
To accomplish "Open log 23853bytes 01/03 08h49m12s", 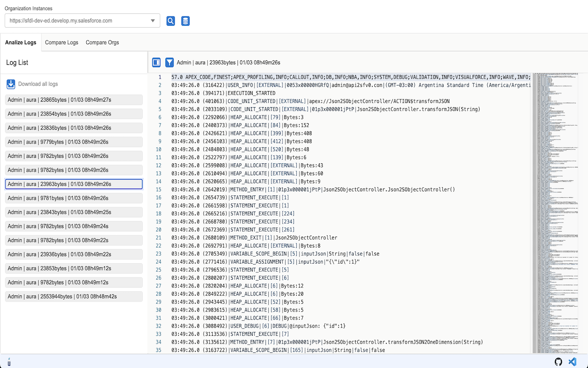I will [x=73, y=268].
